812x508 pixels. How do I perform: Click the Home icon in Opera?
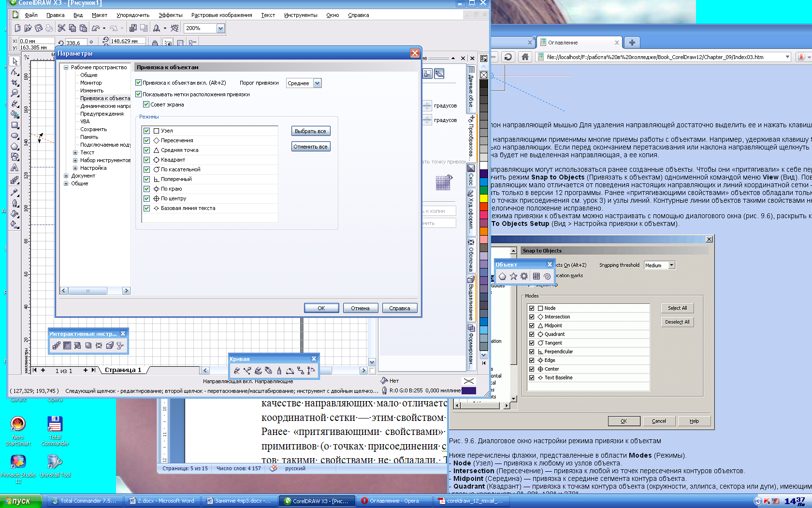coord(525,57)
